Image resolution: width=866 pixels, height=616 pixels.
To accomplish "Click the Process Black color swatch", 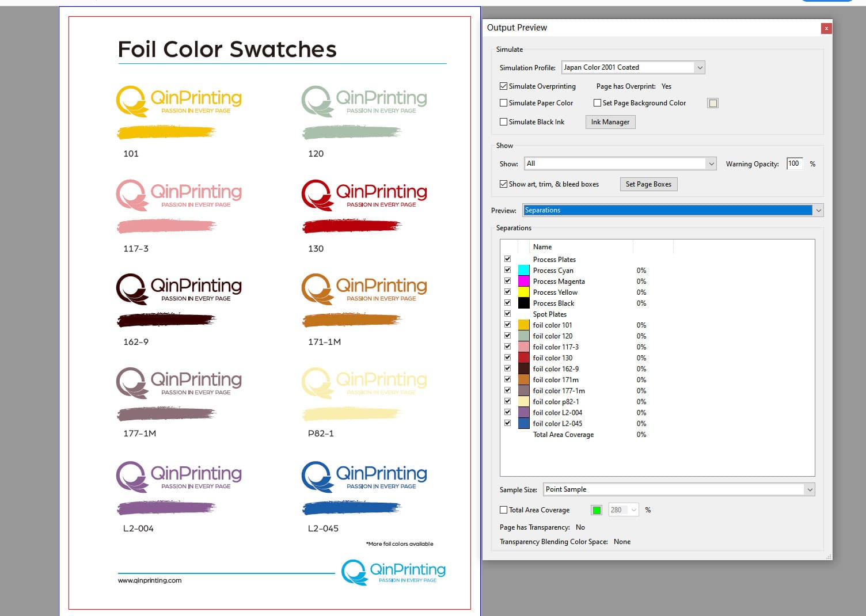I will pos(524,303).
